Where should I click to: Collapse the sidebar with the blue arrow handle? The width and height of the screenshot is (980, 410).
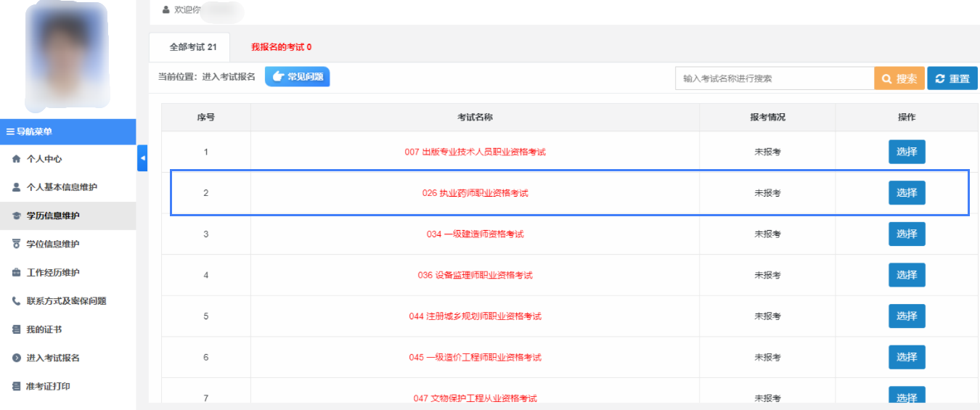[x=142, y=158]
